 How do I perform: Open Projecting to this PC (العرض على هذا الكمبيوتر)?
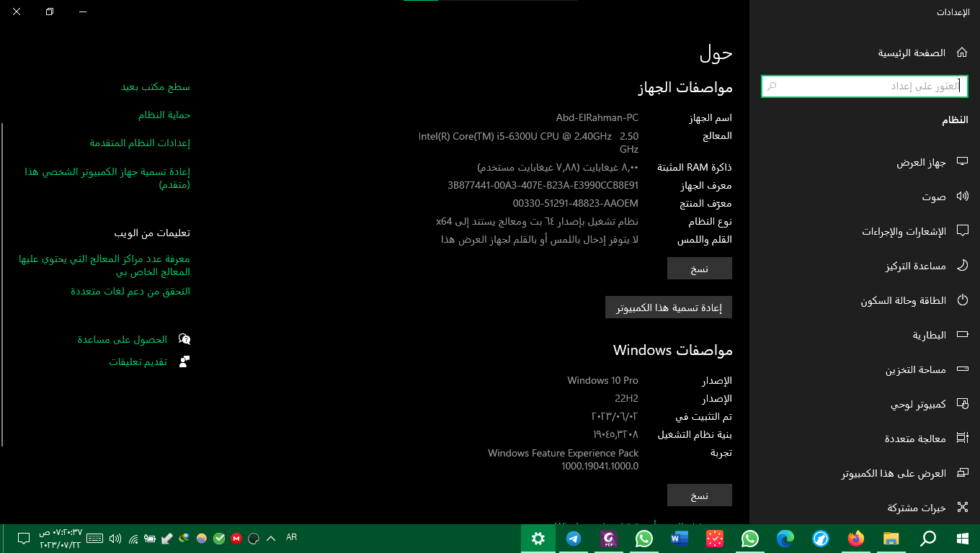point(865,473)
